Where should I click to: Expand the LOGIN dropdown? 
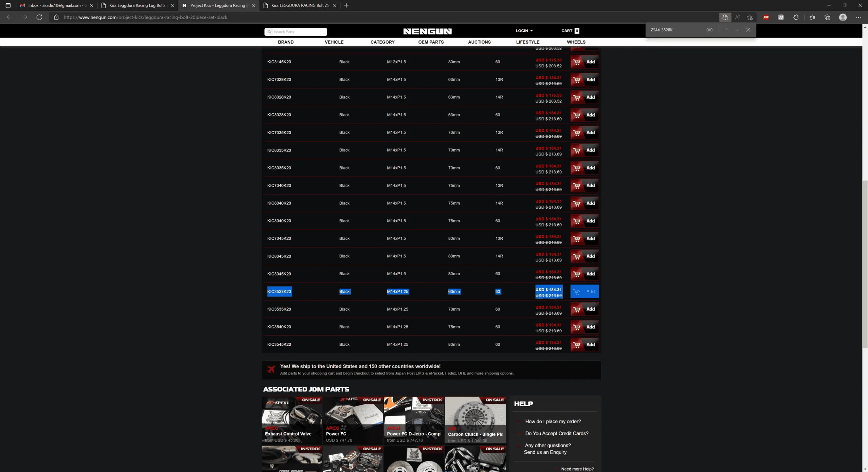524,31
